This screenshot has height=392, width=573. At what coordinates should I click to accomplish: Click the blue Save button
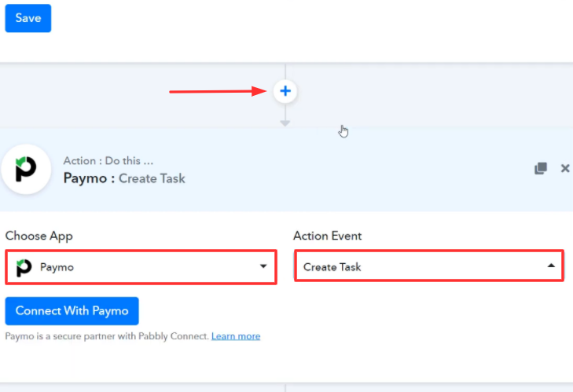tap(28, 18)
